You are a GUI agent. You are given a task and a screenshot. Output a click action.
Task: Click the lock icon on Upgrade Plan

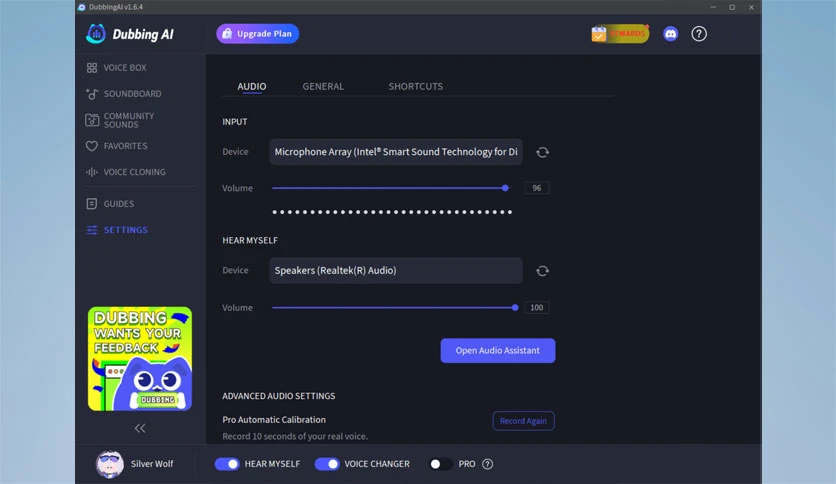tap(227, 34)
